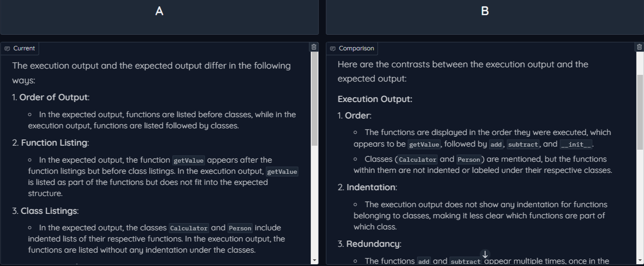Click the 'Order of Output' heading in panel A

[54, 97]
